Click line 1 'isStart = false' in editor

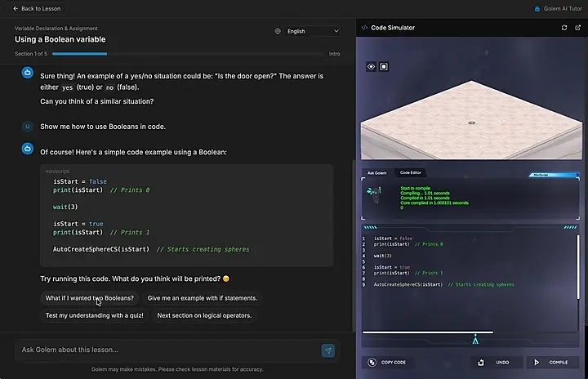point(393,239)
